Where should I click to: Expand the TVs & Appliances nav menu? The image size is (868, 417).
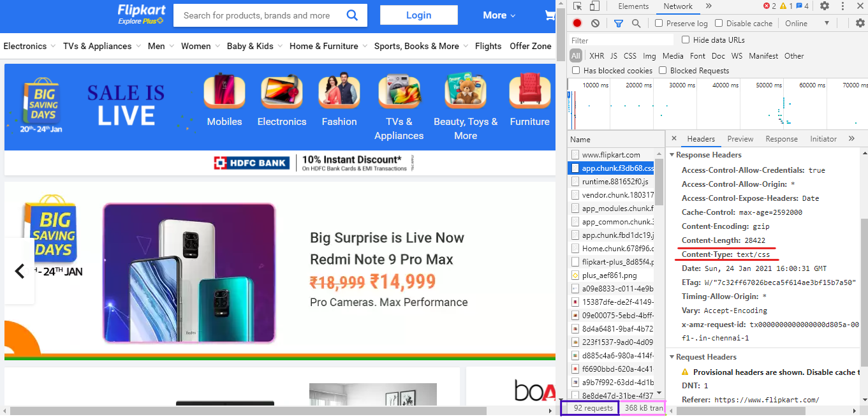[x=102, y=46]
